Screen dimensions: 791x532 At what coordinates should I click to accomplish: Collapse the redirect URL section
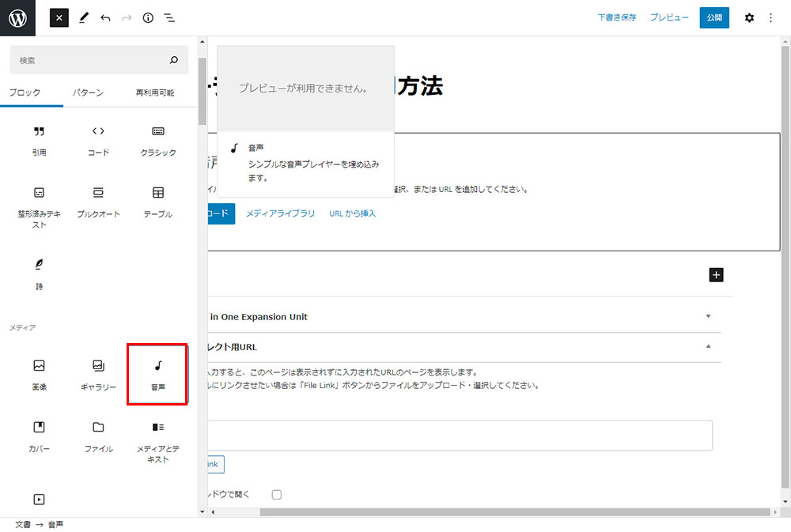point(708,346)
